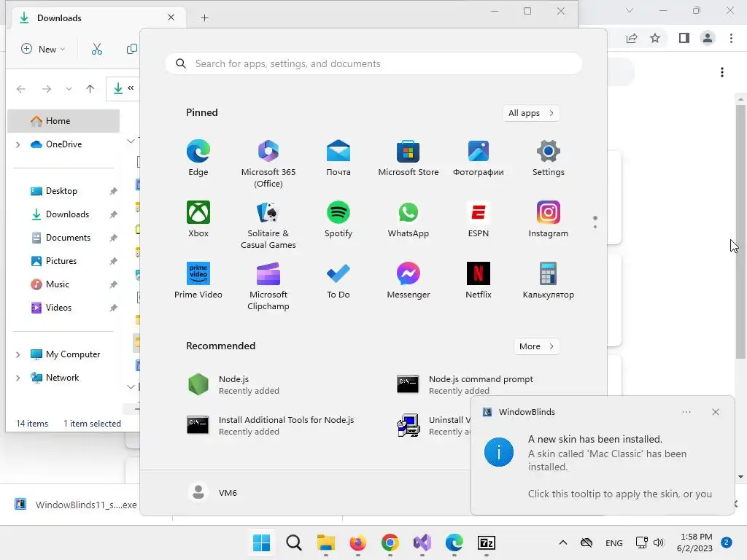
Task: Click the WindowBlinds11 exe download item
Action: (75, 505)
